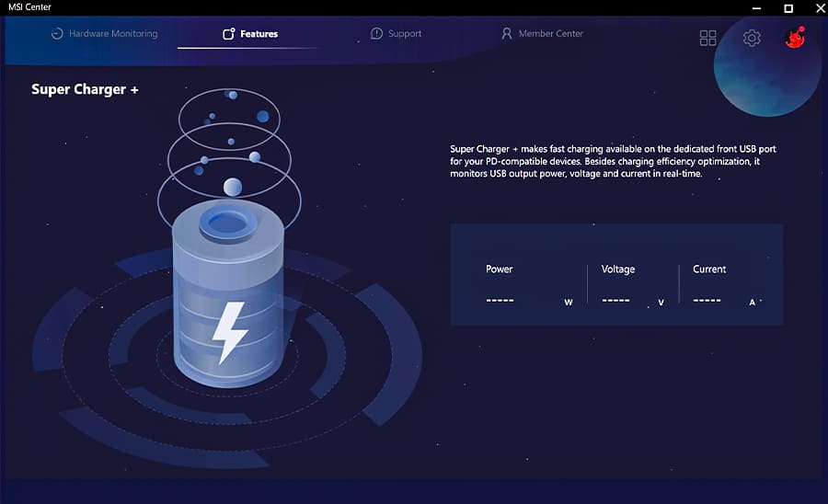828x504 pixels.
Task: Select the Features tab label
Action: pos(259,34)
